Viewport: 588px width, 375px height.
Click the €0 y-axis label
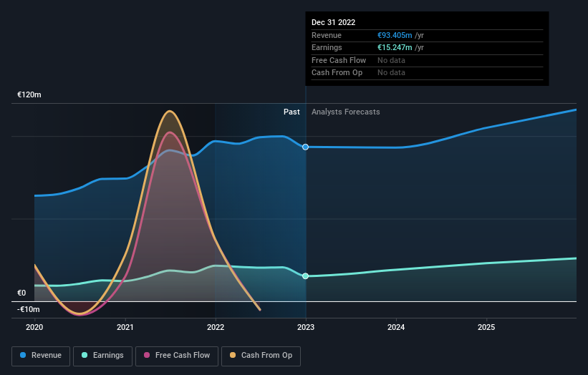pos(21,293)
